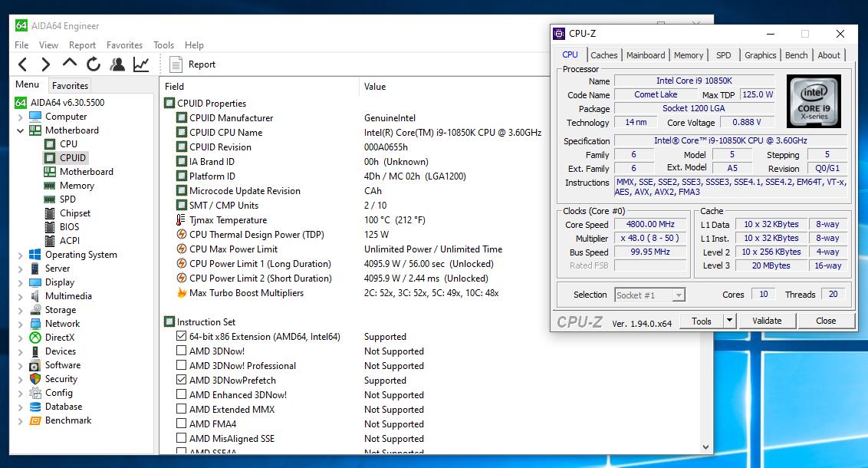868x468 pixels.
Task: Expand the Devices tree node
Action: pyautogui.click(x=21, y=352)
